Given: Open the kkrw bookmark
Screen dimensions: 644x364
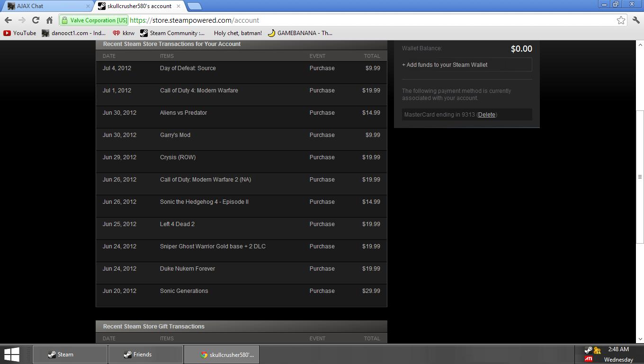Looking at the screenshot, I should pyautogui.click(x=124, y=33).
